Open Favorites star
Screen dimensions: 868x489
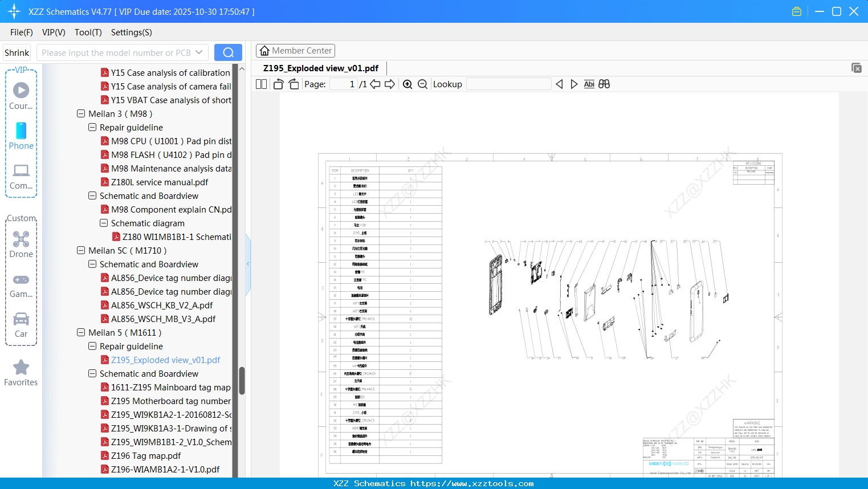click(21, 373)
